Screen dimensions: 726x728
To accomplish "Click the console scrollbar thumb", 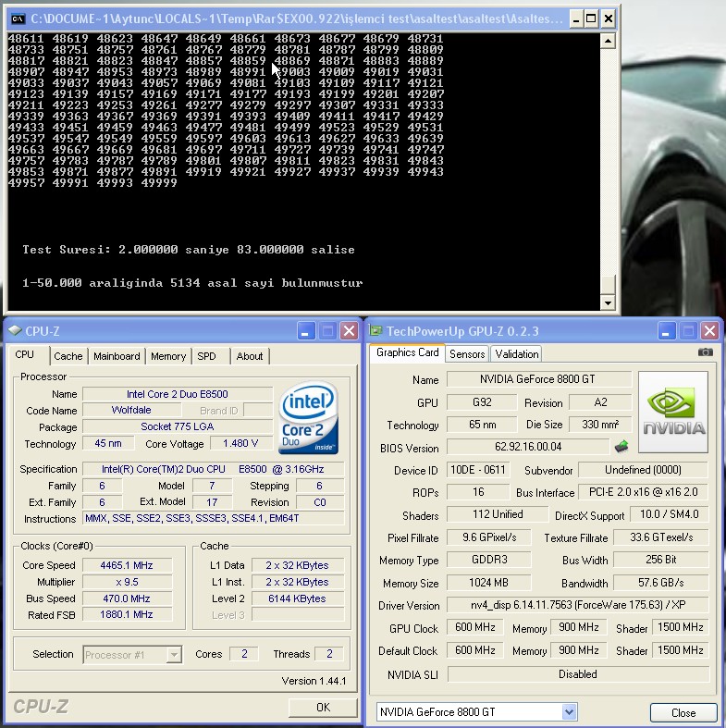I will click(608, 285).
